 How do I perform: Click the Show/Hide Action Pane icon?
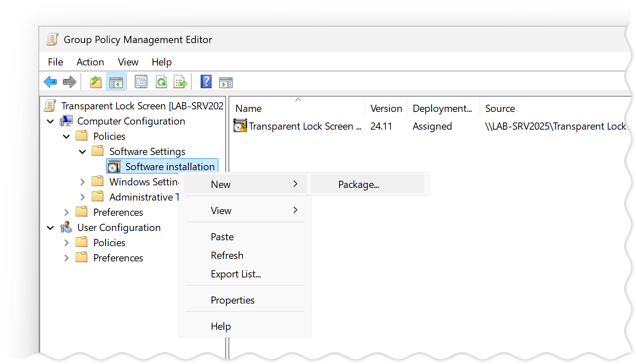[x=226, y=82]
